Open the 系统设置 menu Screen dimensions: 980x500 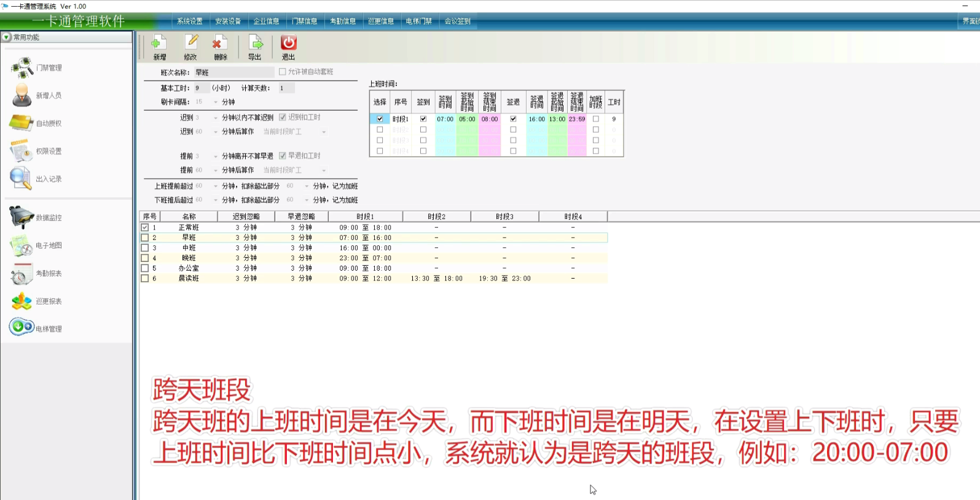coord(189,21)
